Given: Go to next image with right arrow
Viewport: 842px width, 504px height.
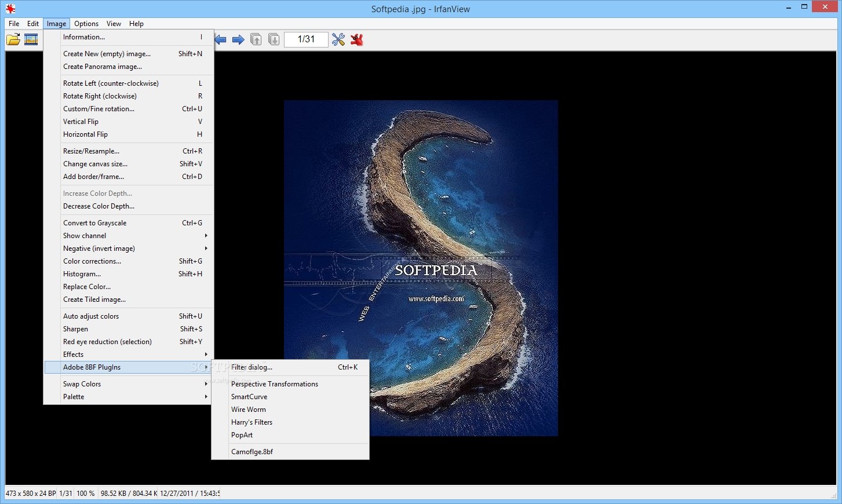Looking at the screenshot, I should (x=238, y=39).
